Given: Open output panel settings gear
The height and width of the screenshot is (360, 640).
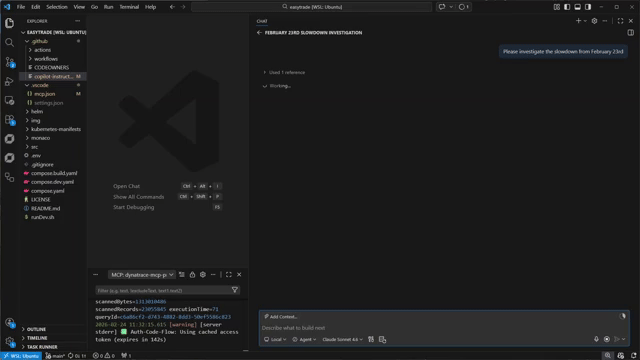Looking at the screenshot, I should coord(203,275).
